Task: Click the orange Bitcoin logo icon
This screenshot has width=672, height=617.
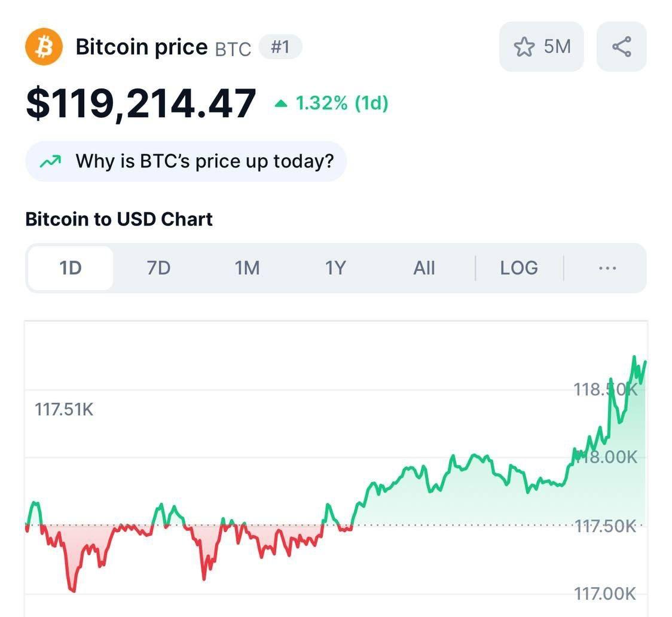Action: pos(44,47)
